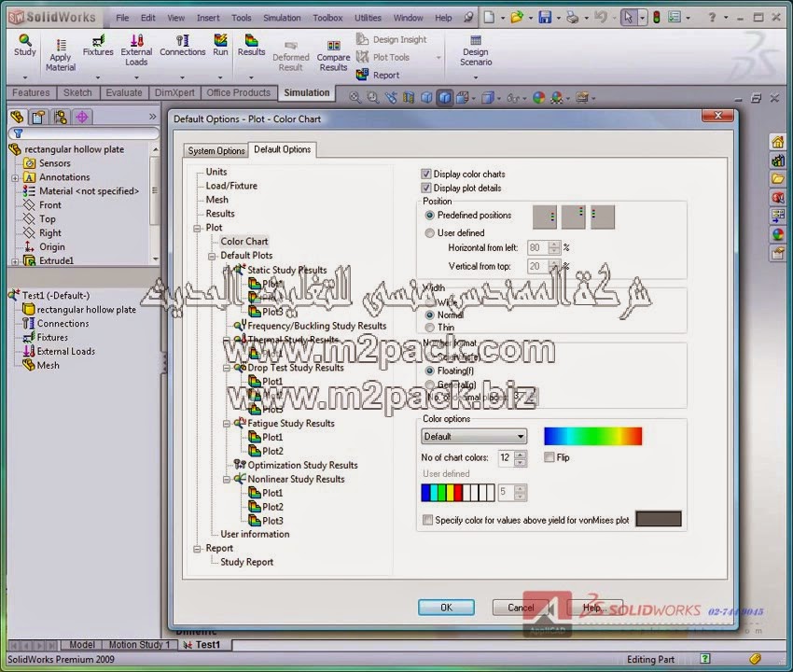Open the Insert menu
Viewport: 793px width, 672px height.
click(x=208, y=18)
